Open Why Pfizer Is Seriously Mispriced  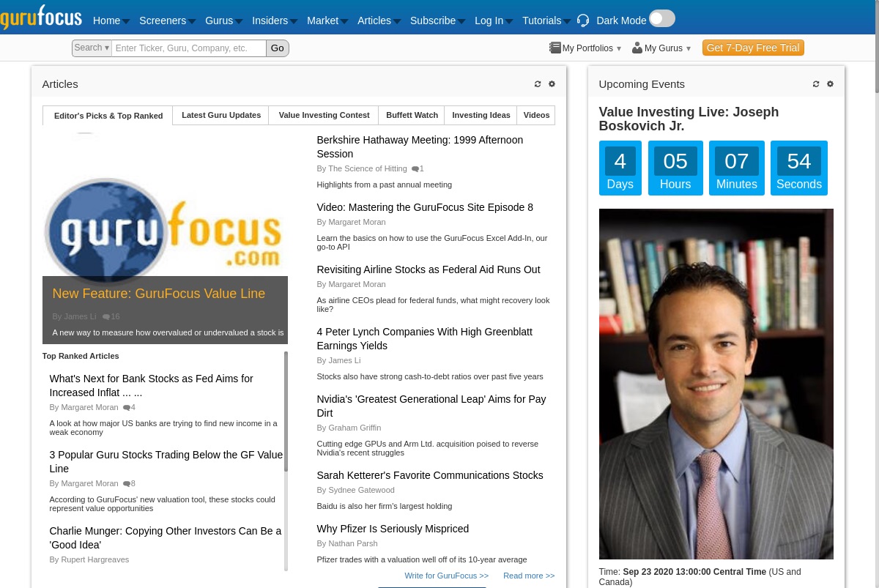393,529
